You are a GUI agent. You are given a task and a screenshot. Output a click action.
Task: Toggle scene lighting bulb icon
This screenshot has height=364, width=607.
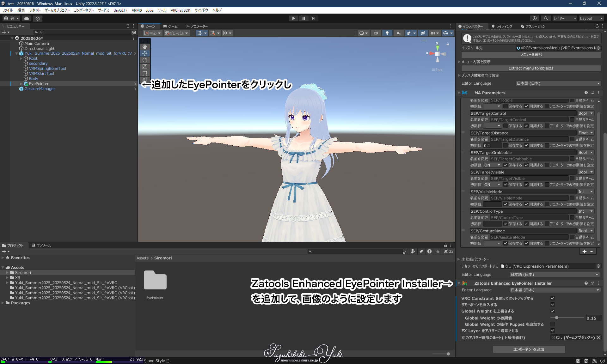(387, 33)
